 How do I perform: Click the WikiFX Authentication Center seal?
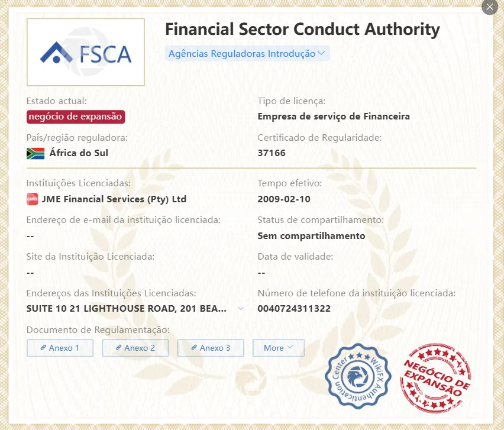click(358, 376)
